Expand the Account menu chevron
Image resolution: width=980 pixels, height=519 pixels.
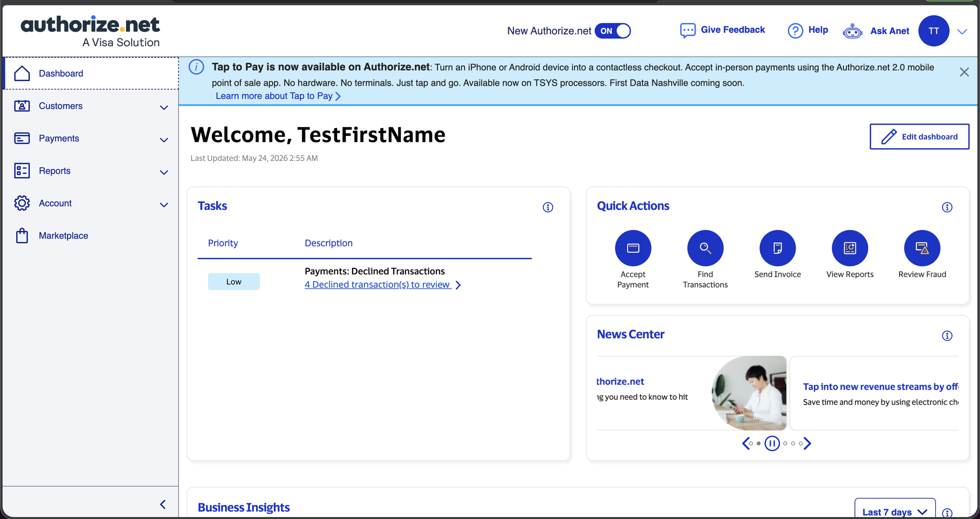[164, 205]
